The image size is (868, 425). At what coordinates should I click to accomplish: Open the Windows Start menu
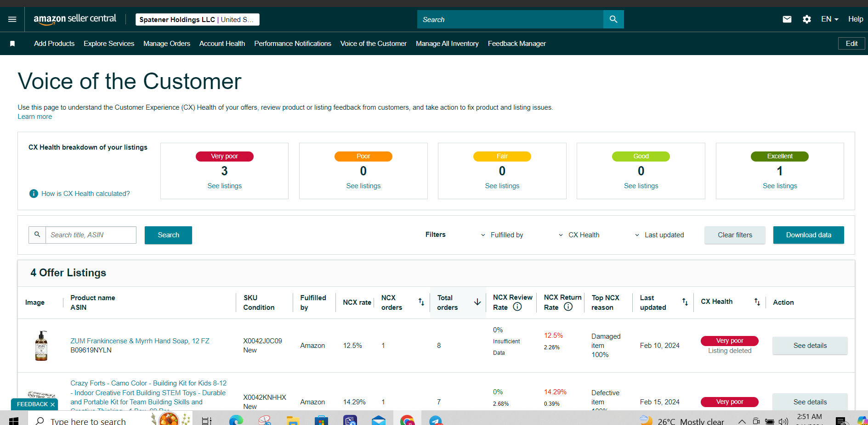(13, 420)
